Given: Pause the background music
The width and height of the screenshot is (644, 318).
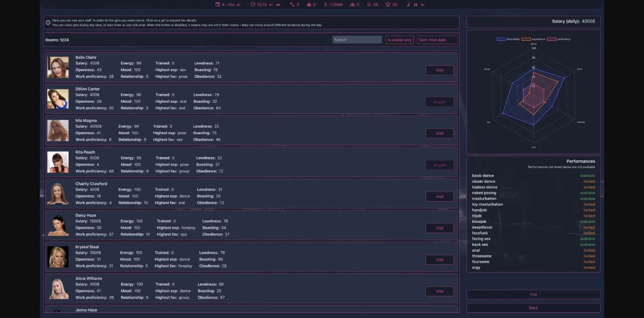Looking at the screenshot, I should [x=416, y=5].
